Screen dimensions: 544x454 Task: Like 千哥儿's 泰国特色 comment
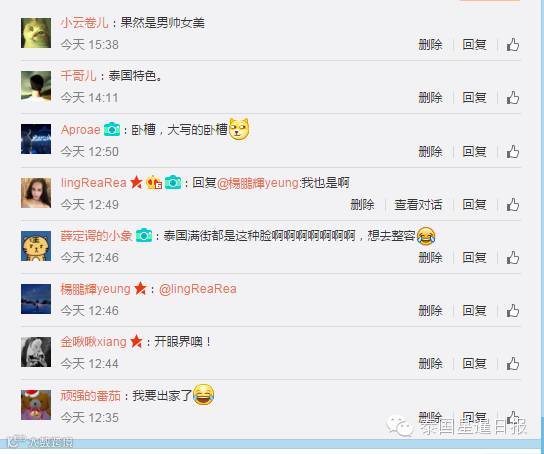tap(513, 97)
